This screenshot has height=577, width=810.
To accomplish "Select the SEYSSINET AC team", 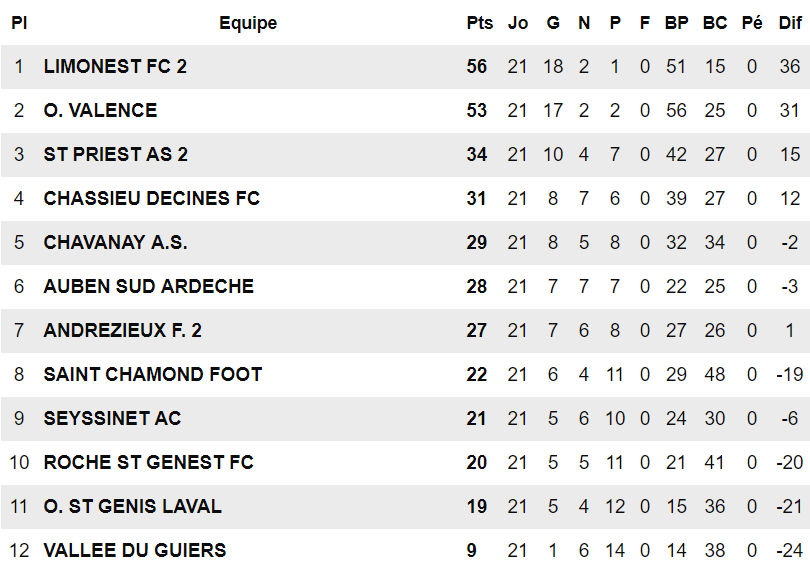I will point(112,419).
